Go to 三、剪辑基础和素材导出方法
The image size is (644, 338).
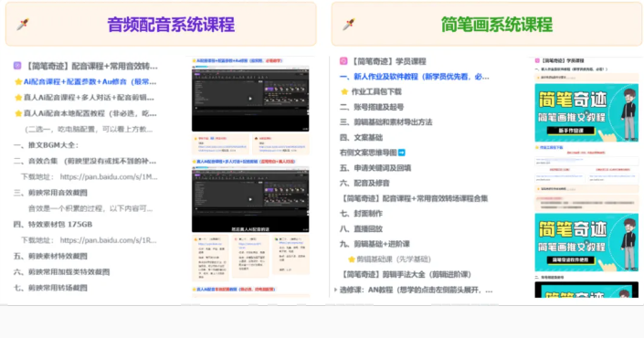pyautogui.click(x=386, y=122)
